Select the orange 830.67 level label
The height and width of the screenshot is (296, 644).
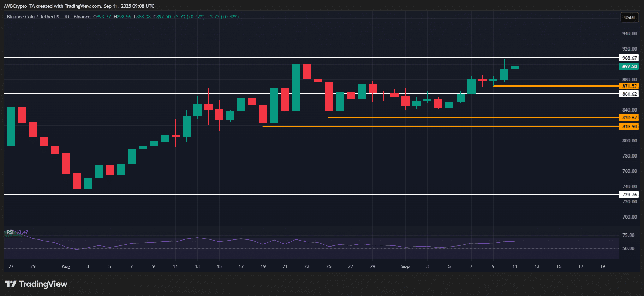tap(629, 118)
